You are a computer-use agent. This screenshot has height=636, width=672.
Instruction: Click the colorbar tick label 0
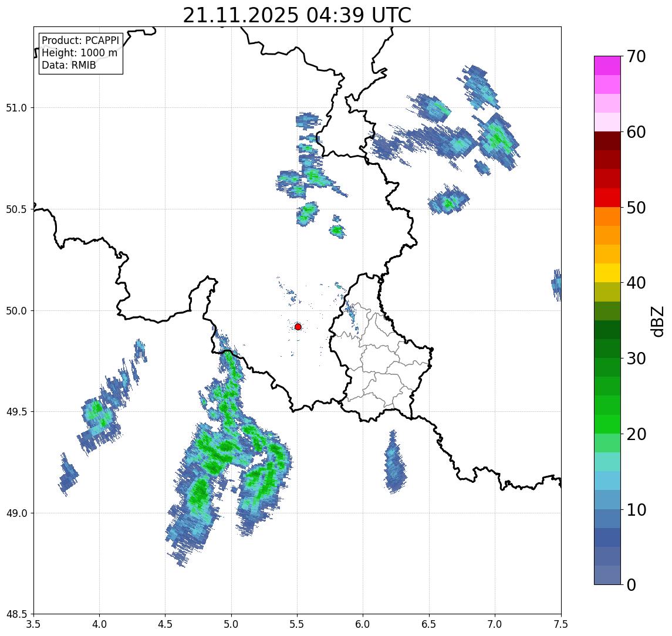(x=632, y=584)
